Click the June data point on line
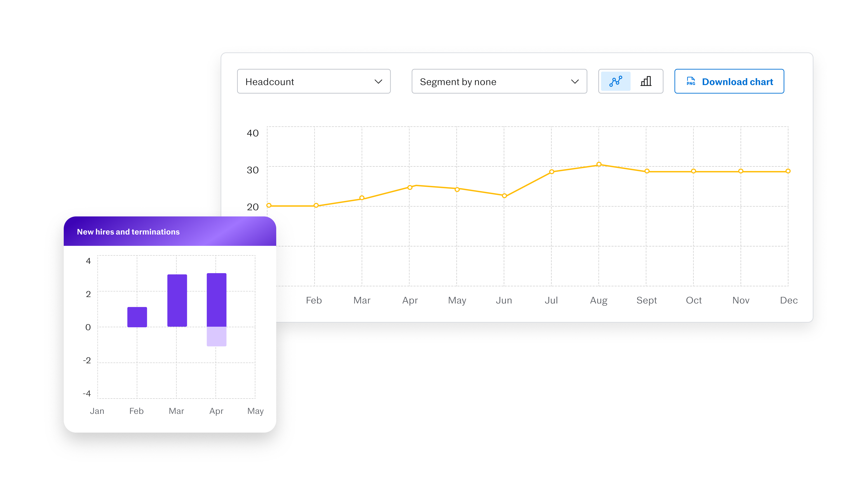 pyautogui.click(x=505, y=196)
